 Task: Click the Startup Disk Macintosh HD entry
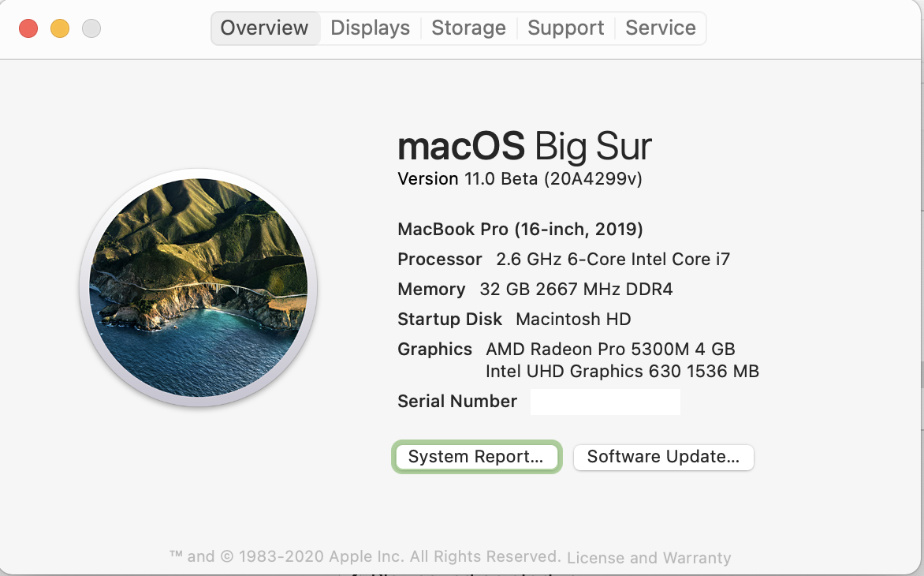(x=514, y=320)
